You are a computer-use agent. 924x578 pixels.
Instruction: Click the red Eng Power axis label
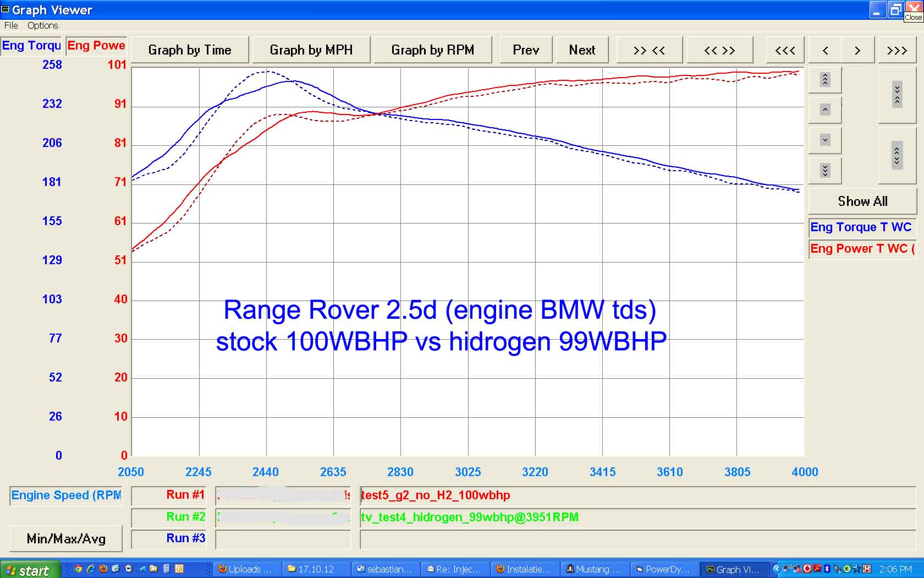click(96, 46)
